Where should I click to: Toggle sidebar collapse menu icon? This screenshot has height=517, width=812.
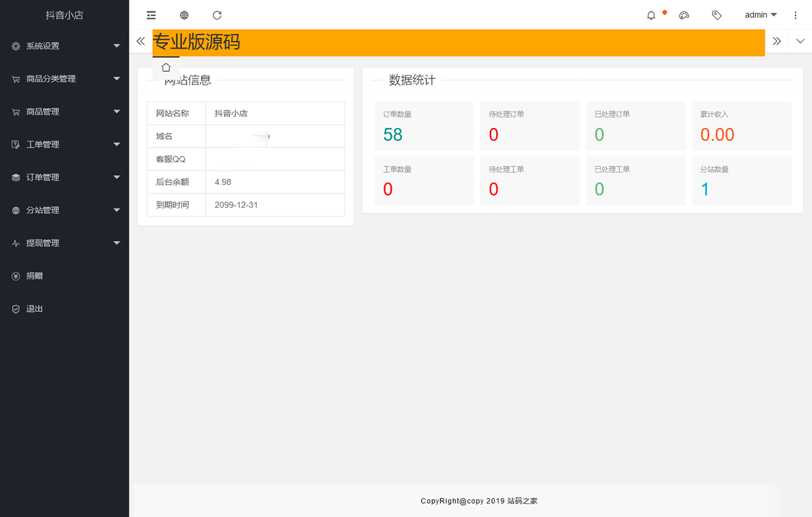(151, 15)
